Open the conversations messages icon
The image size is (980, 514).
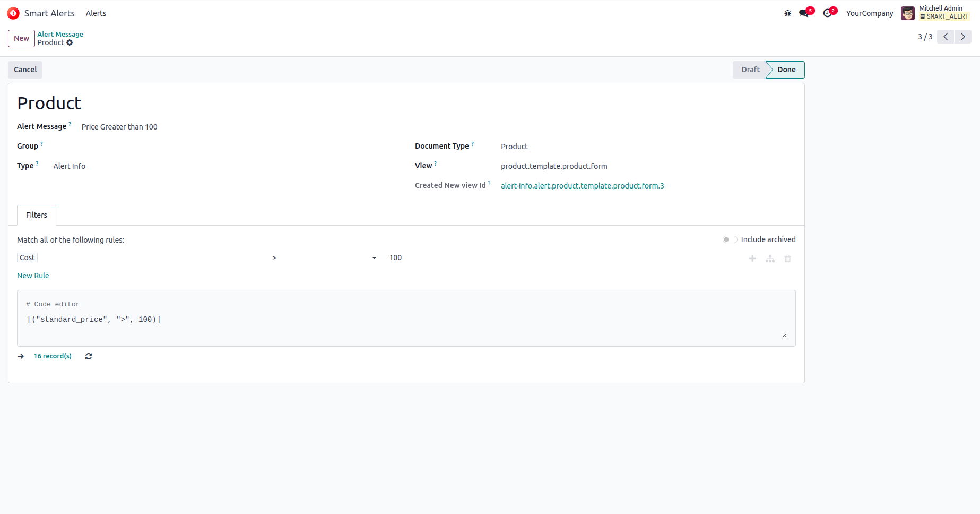tap(804, 13)
